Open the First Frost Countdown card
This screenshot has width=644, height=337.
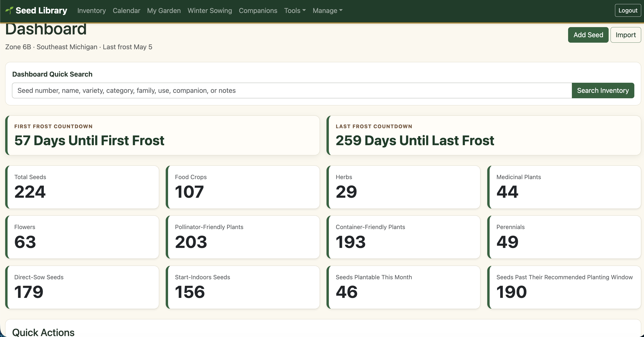(x=162, y=135)
